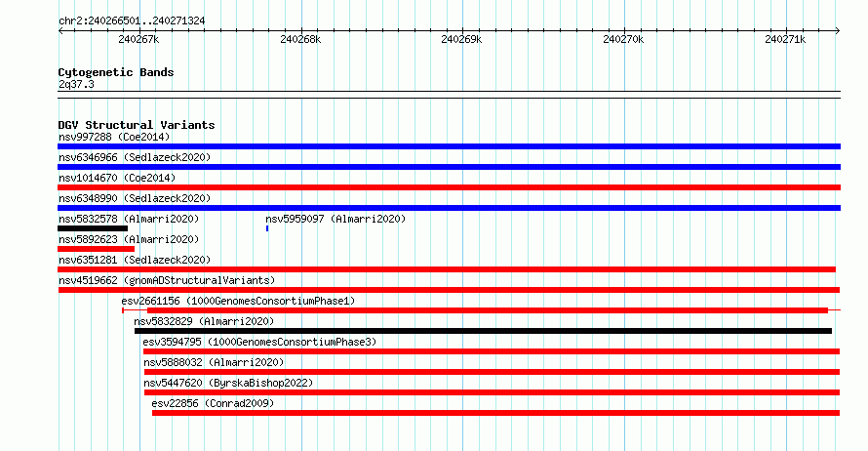Screen dimensions: 868x451
Task: Click the nsv1014670 (Coe2014) red bar
Action: tap(449, 187)
